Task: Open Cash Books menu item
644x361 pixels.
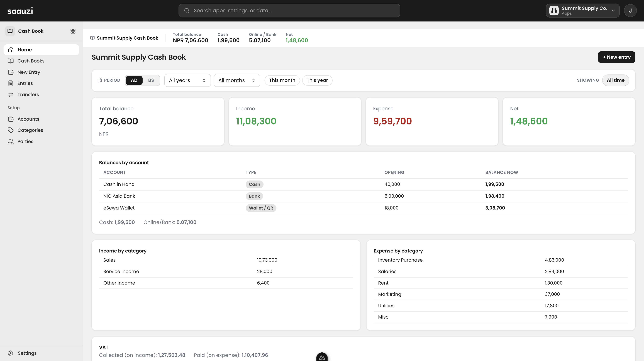Action: [41, 61]
